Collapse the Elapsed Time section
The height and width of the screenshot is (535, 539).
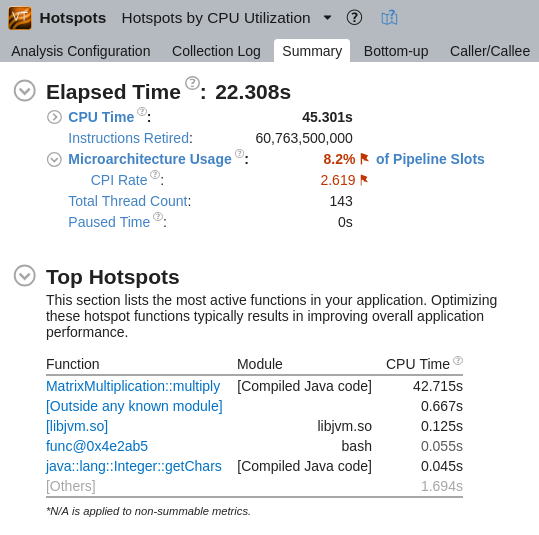25,91
